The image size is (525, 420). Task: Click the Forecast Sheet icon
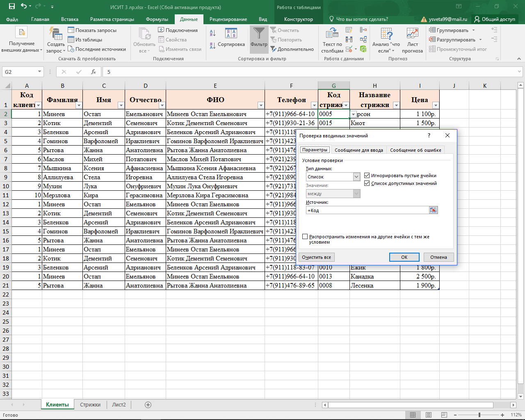click(x=412, y=34)
